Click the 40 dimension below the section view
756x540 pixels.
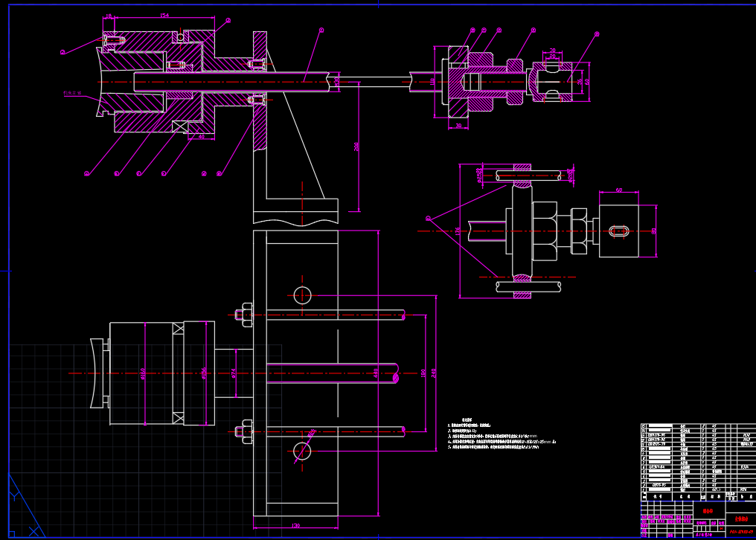[x=201, y=137]
